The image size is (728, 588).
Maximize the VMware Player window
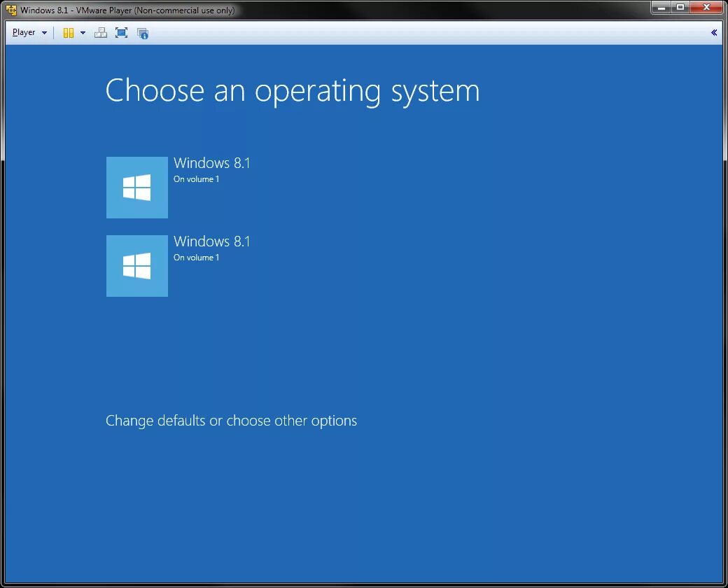(680, 7)
